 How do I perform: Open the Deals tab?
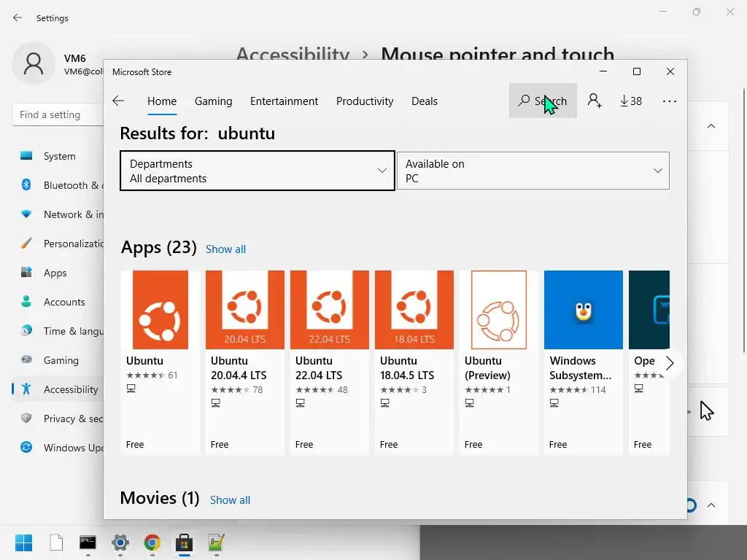(x=425, y=101)
